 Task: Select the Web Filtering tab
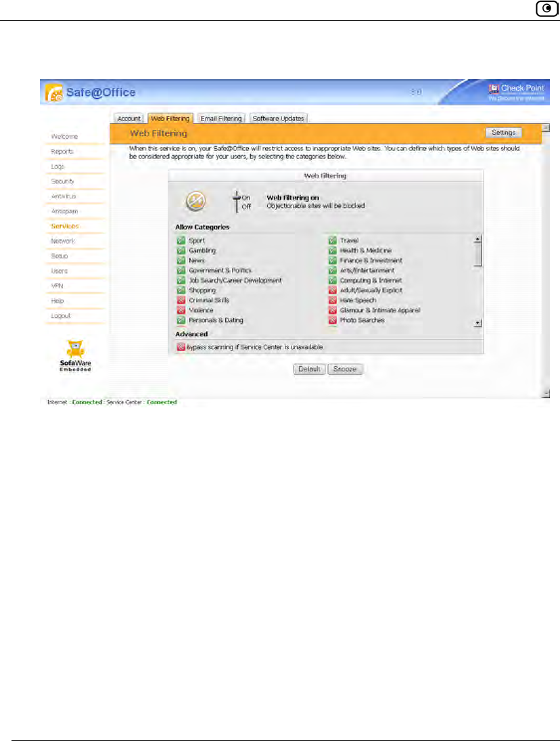pos(170,118)
